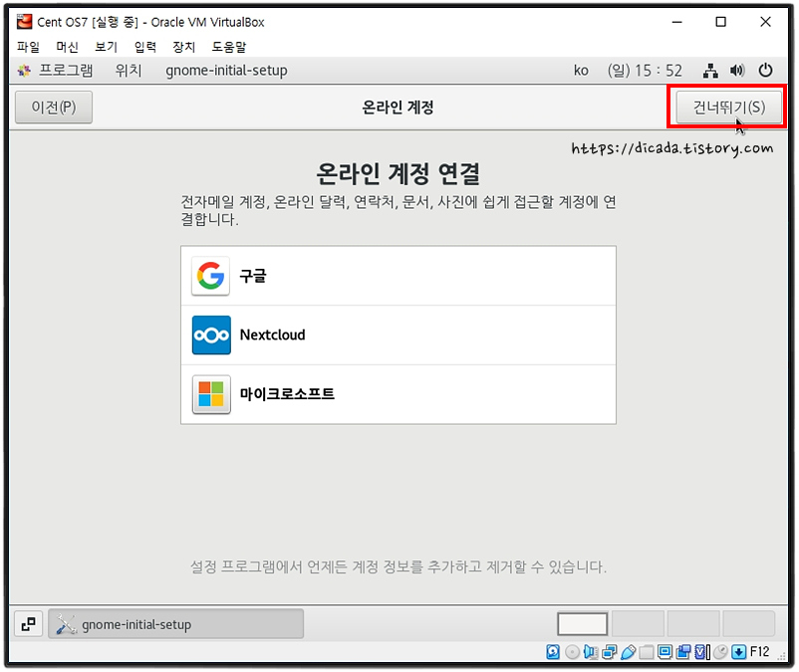Click the VirtualBox network adapters icon
Image resolution: width=799 pixels, height=672 pixels.
(610, 652)
